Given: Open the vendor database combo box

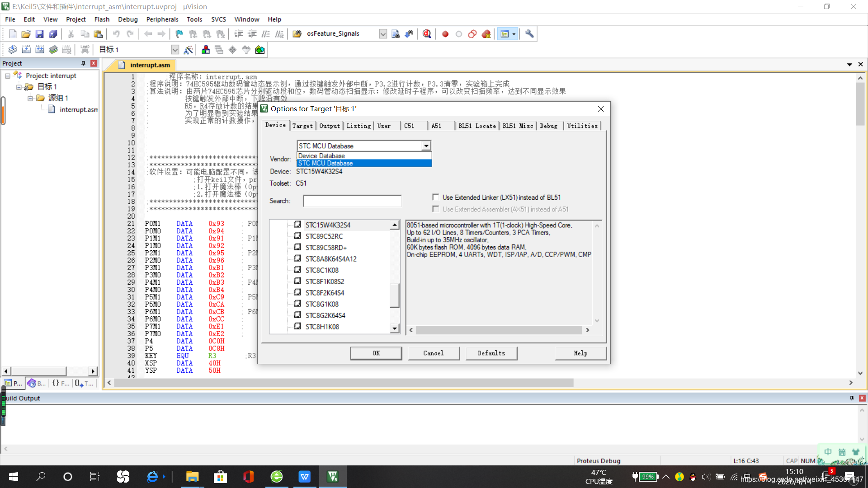Looking at the screenshot, I should pos(364,145).
